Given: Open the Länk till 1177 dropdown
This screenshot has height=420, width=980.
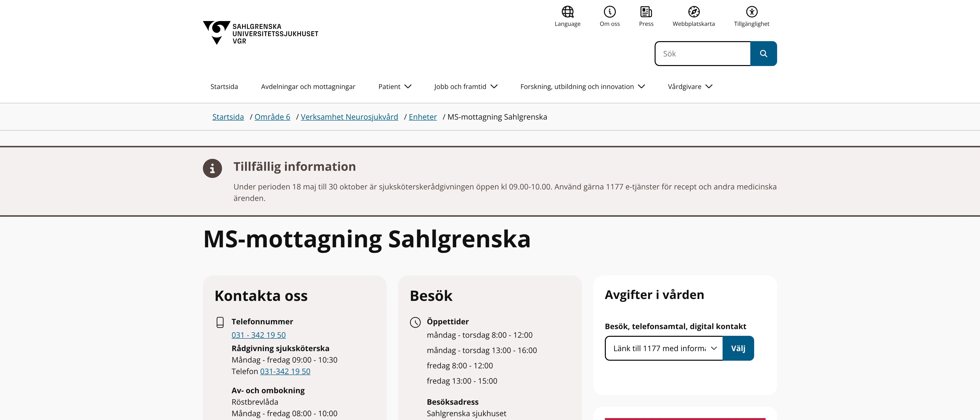Looking at the screenshot, I should [x=664, y=348].
